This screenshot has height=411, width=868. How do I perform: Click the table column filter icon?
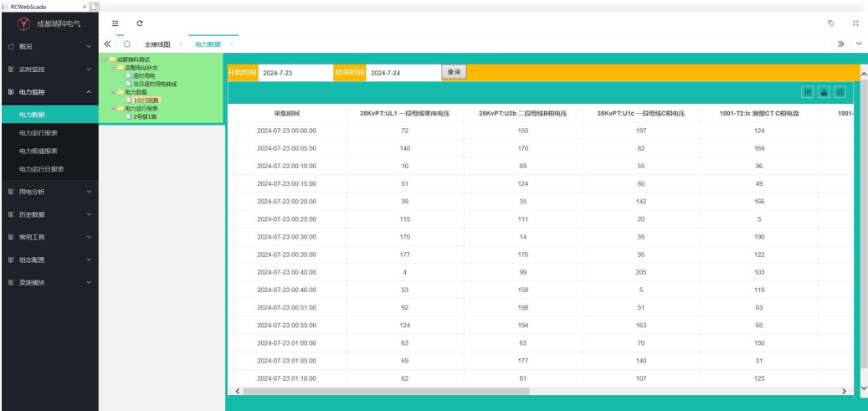[808, 93]
